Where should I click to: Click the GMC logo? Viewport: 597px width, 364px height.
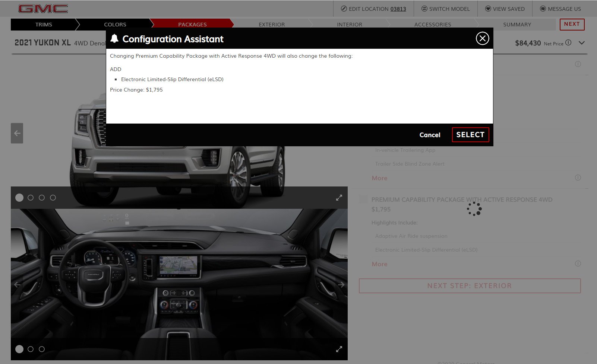(x=43, y=9)
